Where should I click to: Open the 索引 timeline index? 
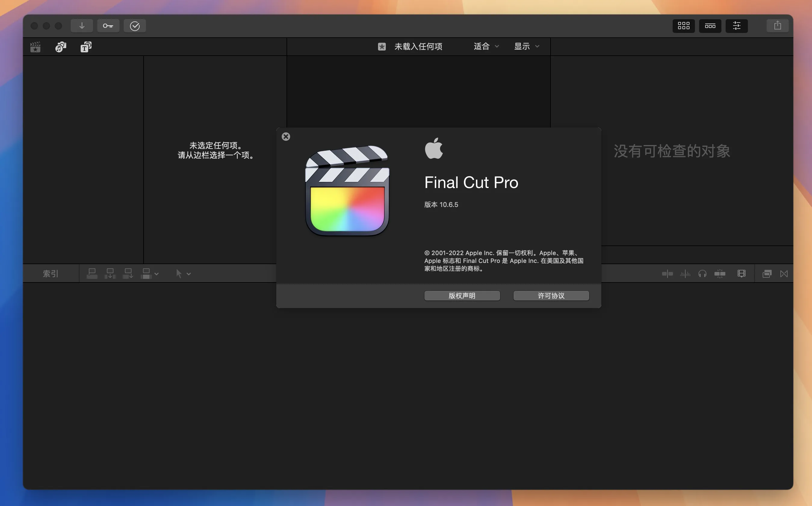51,274
